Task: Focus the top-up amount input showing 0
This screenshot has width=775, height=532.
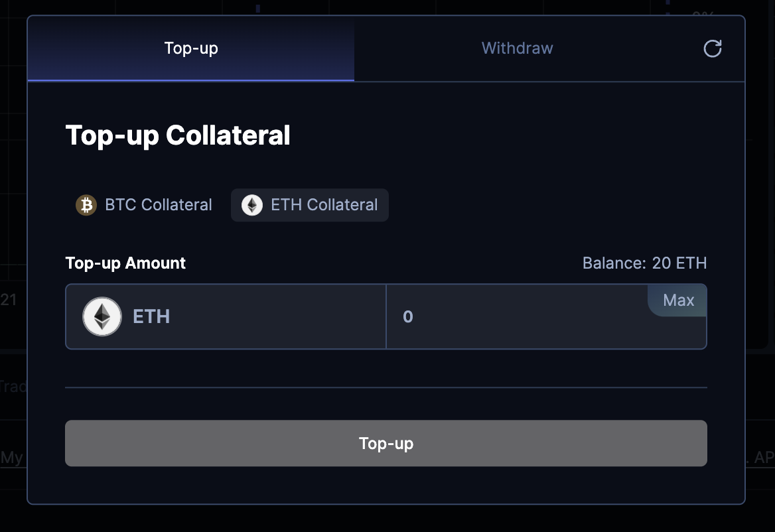Action: (x=518, y=317)
